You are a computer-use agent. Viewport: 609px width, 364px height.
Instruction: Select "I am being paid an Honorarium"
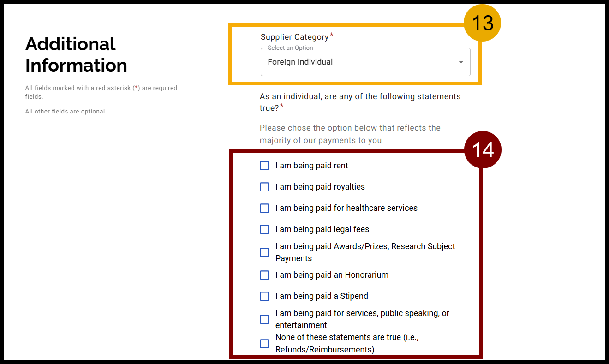(x=264, y=274)
